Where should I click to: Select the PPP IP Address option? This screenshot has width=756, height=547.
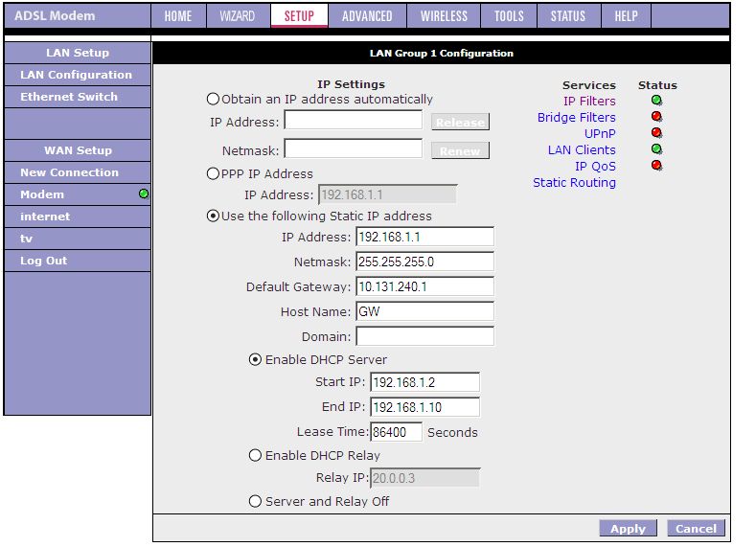pyautogui.click(x=213, y=173)
